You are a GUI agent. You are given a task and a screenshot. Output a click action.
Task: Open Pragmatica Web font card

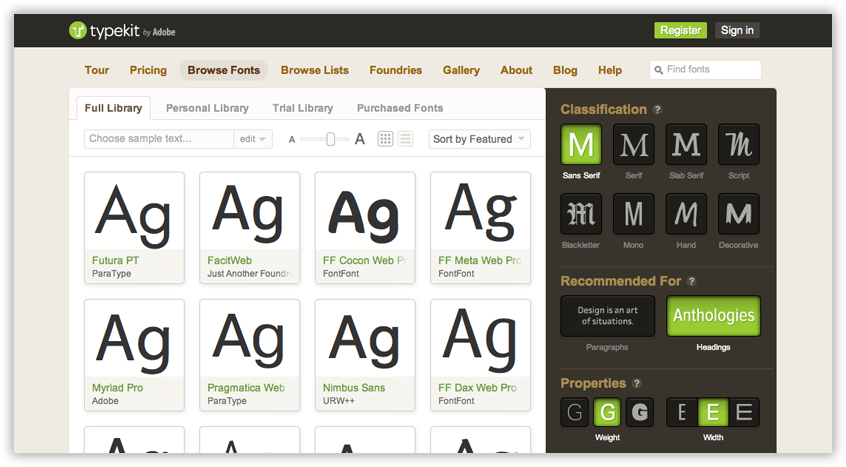[249, 355]
